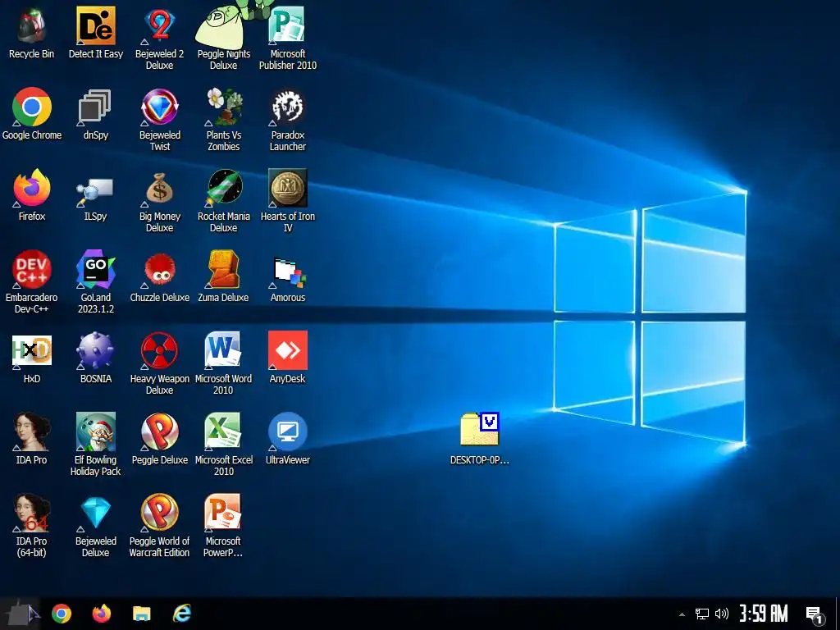Image resolution: width=840 pixels, height=630 pixels.
Task: Click the 3:59 AM taskbar clock
Action: click(764, 614)
